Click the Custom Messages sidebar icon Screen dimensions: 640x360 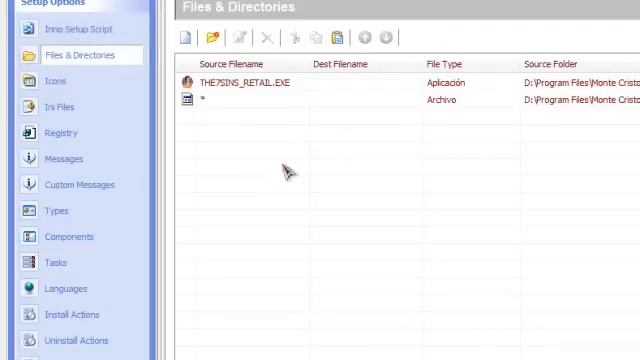[29, 184]
